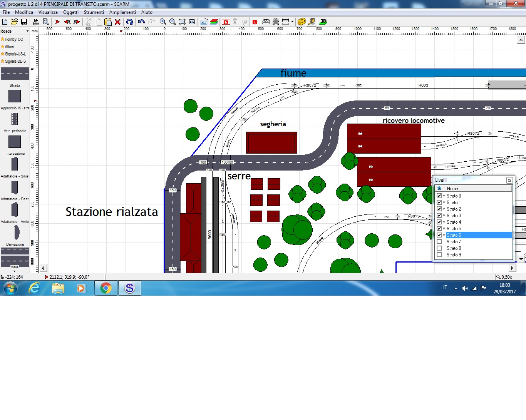
Task: Open Internet Explorer from the taskbar
Action: (x=35, y=288)
